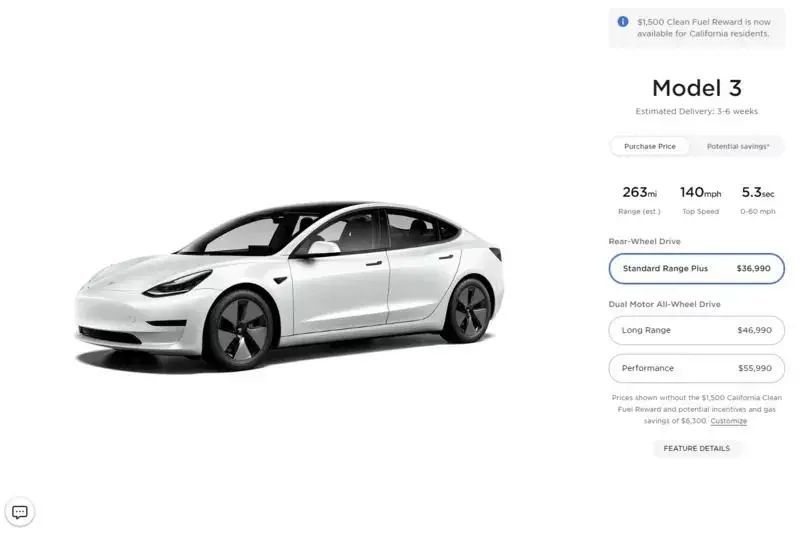
Task: Select the Long Range option
Action: (696, 330)
